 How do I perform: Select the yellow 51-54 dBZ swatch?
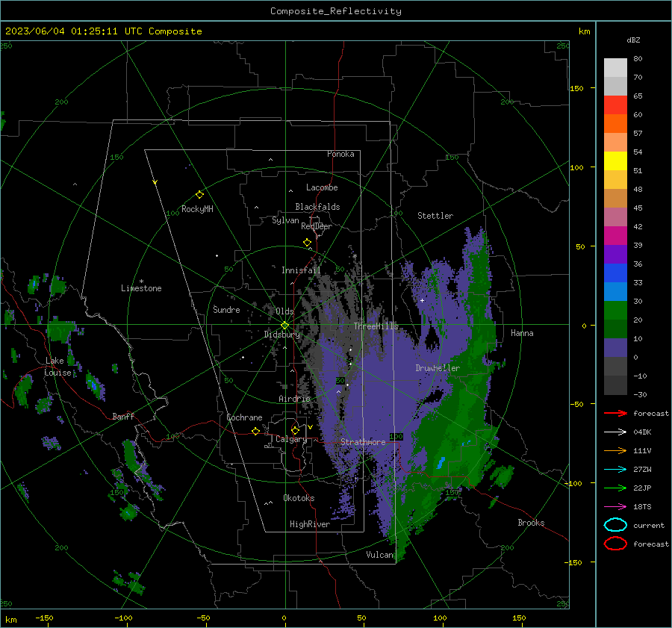615,161
